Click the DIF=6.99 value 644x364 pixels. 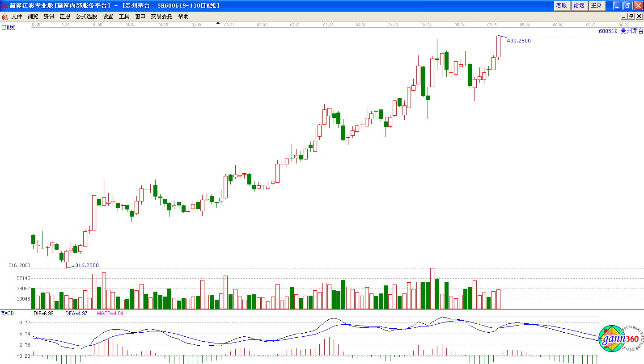coord(43,314)
